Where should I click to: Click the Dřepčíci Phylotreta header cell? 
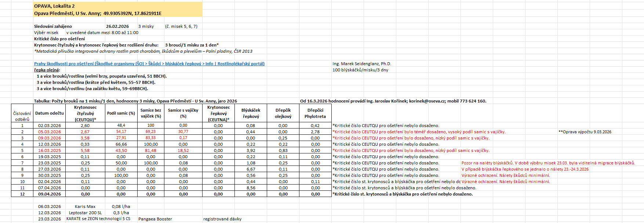315,113
